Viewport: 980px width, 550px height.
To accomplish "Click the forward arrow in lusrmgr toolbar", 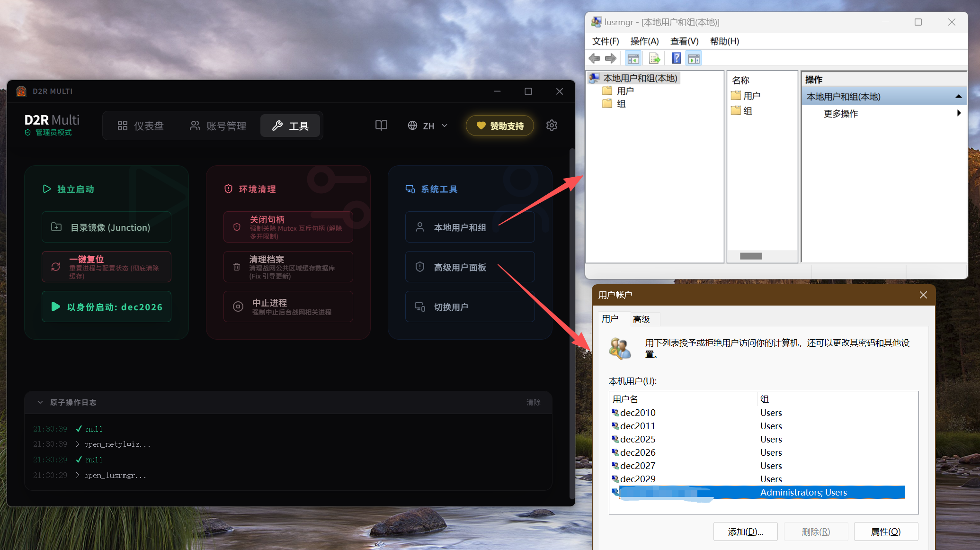I will pos(611,58).
